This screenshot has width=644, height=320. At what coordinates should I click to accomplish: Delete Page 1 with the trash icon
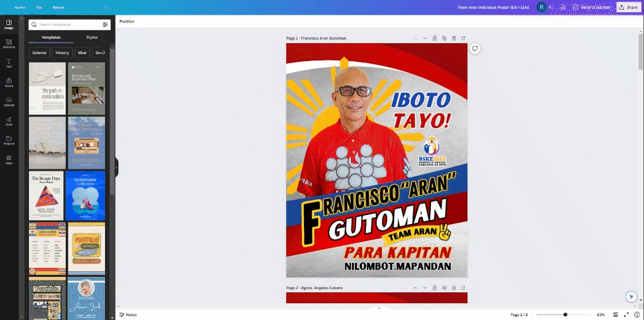[454, 38]
